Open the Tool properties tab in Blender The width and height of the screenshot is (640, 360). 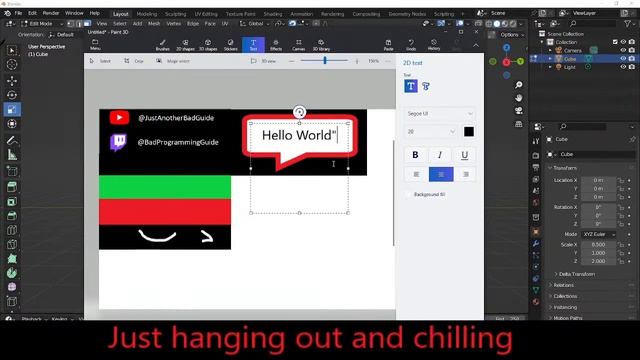[x=536, y=141]
